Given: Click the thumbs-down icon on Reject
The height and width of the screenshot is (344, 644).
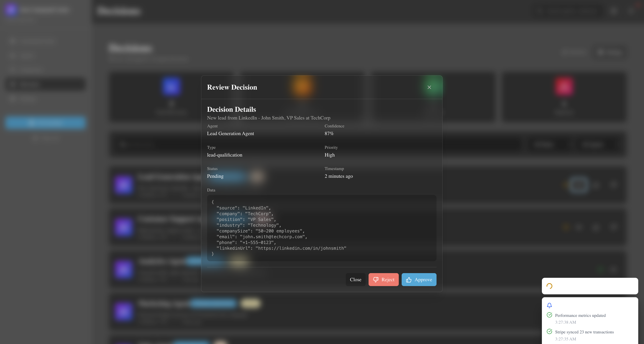Looking at the screenshot, I should coord(376,280).
